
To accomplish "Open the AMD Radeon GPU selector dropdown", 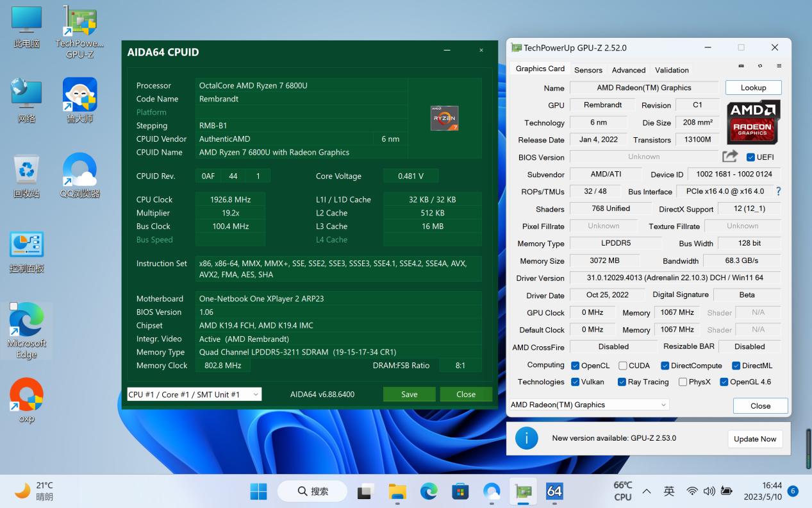I will 588,405.
